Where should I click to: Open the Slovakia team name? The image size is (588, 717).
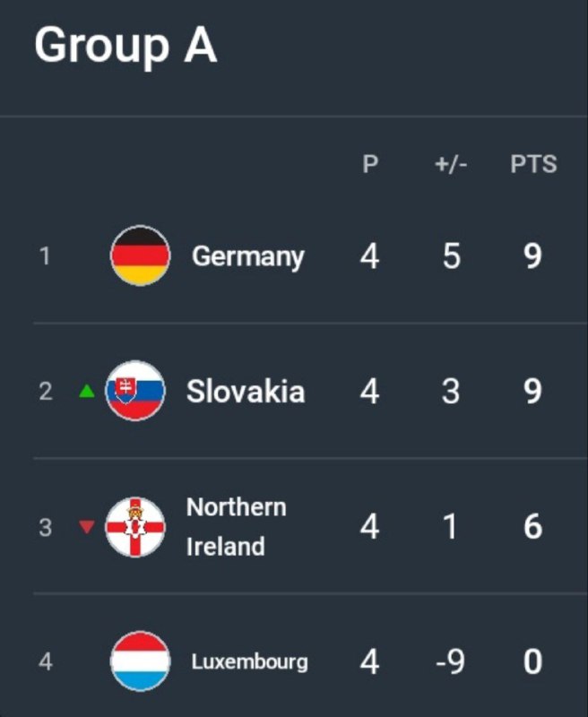coord(246,392)
